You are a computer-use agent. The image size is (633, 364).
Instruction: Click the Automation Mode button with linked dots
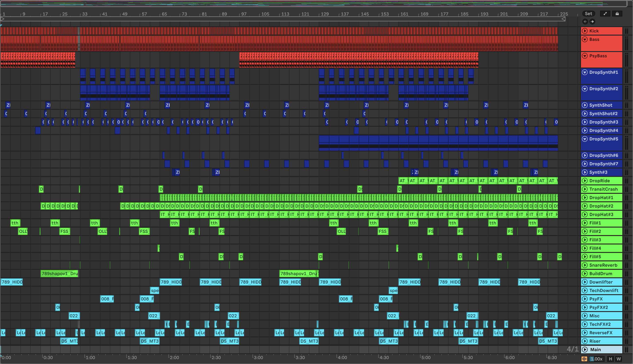pos(605,14)
